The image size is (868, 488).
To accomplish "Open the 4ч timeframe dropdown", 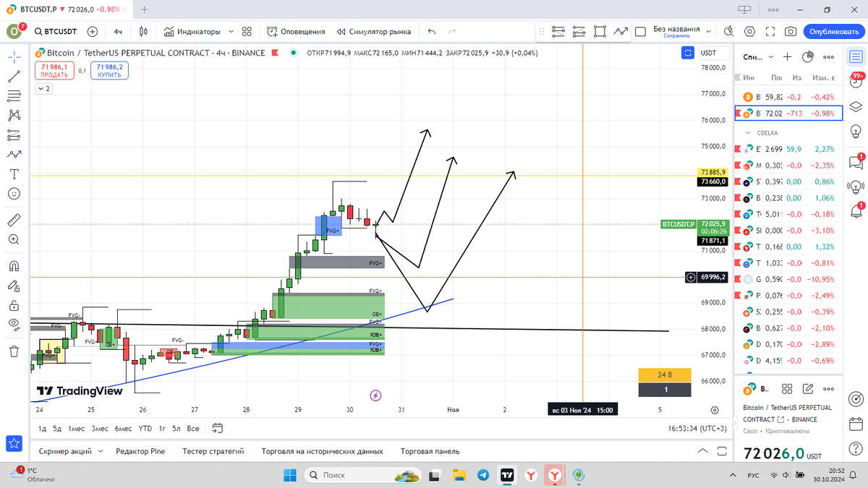I will [x=118, y=32].
